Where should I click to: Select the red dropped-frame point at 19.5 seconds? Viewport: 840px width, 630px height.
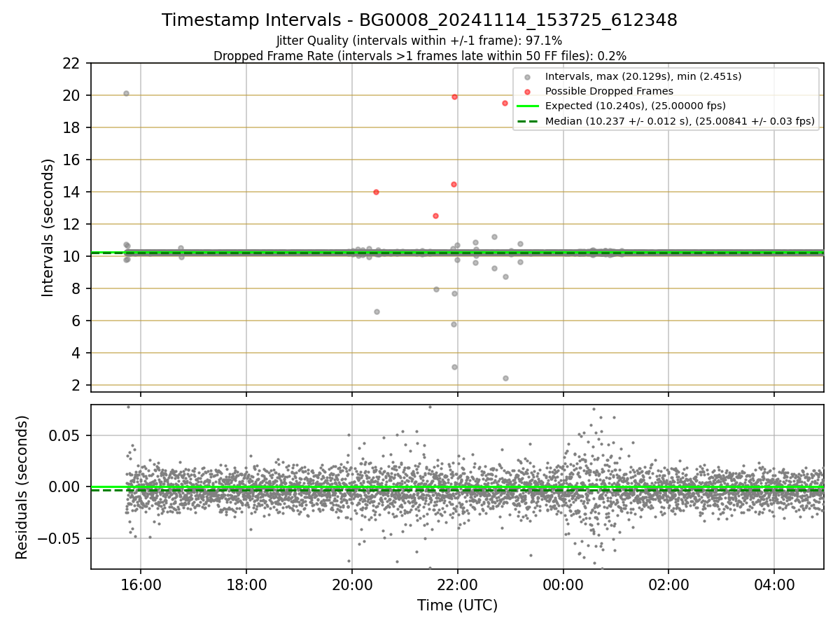click(505, 103)
